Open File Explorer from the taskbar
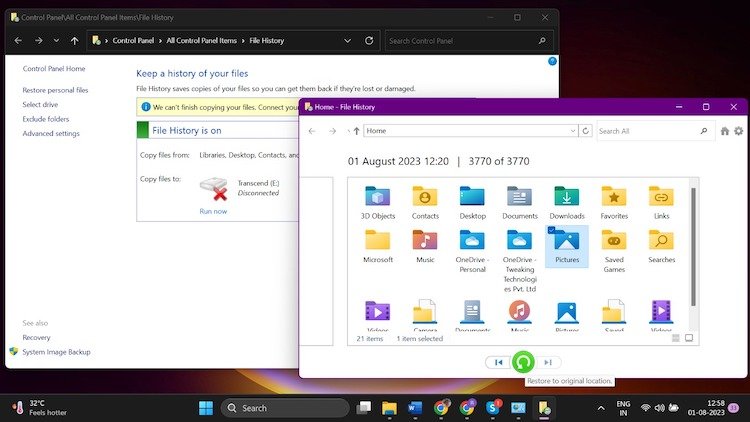The height and width of the screenshot is (422, 750). point(389,408)
